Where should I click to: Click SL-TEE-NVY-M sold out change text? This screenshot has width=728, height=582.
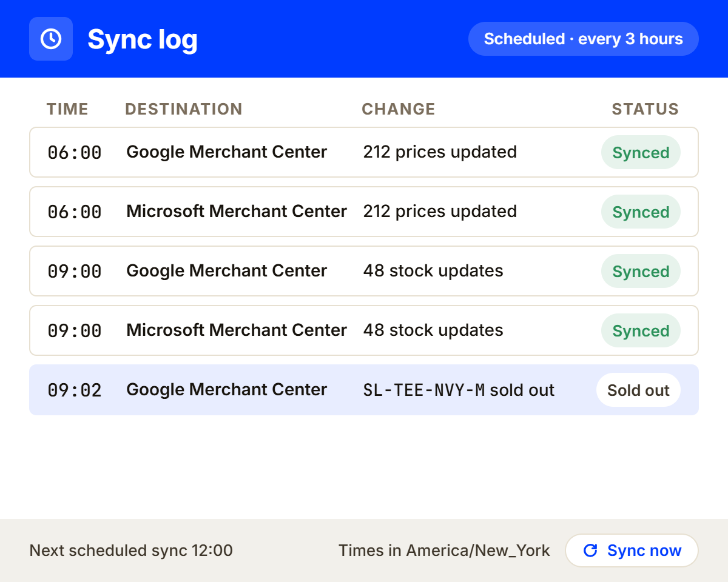tap(459, 390)
